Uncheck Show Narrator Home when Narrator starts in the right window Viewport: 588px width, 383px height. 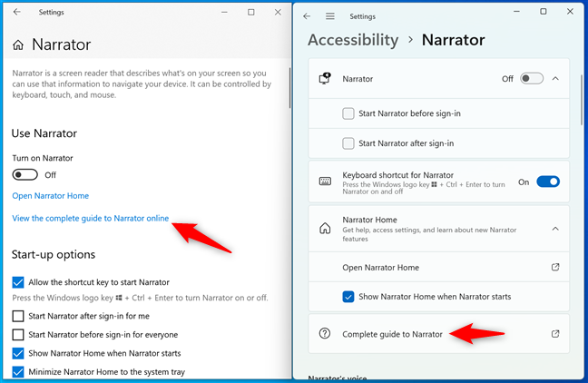pyautogui.click(x=348, y=297)
